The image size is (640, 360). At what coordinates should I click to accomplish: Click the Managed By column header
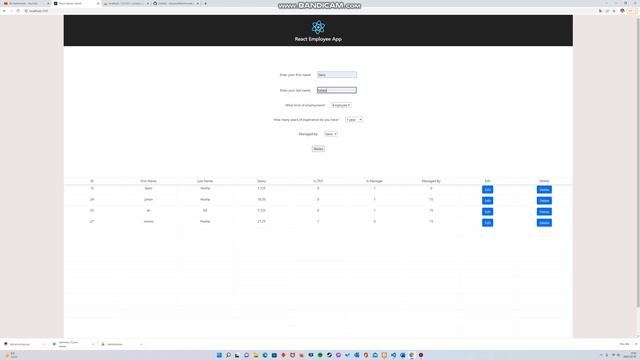[431, 181]
